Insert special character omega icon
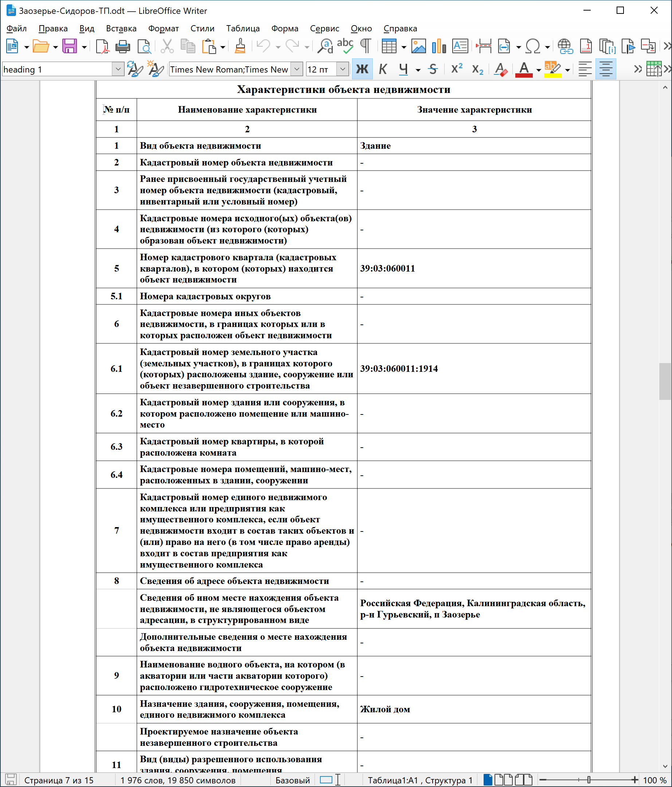 [x=533, y=46]
